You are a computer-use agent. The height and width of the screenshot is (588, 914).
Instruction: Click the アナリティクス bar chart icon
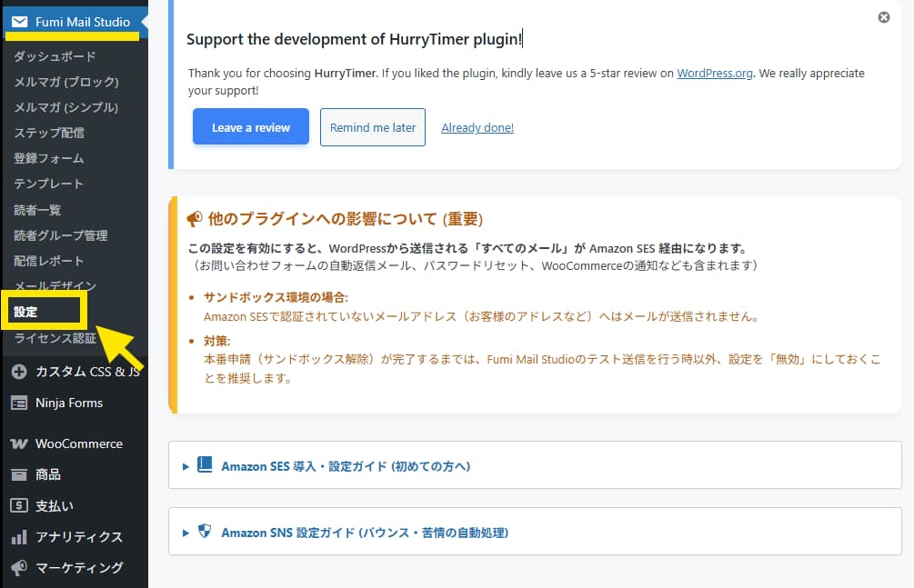click(x=19, y=537)
